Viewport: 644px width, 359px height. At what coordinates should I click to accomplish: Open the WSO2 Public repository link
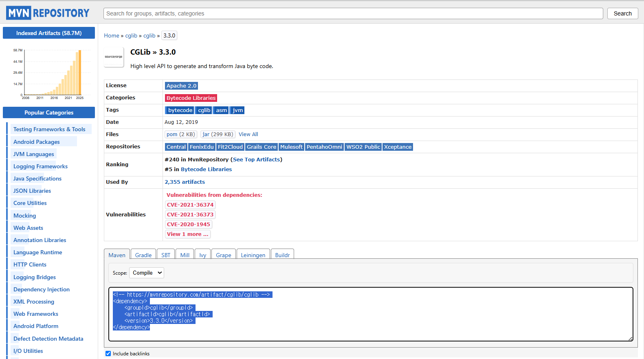coord(363,147)
